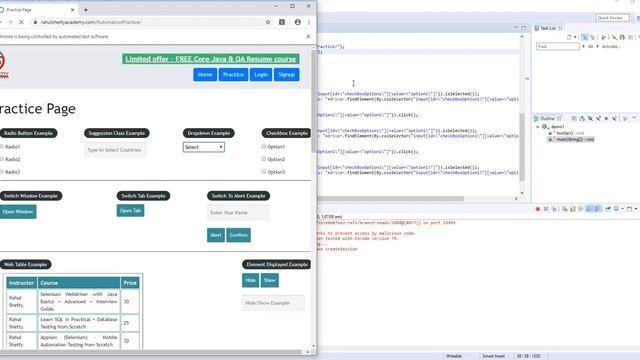Click Quick Access field in Eclipse
Image resolution: width=640 pixels, height=360 pixels.
pos(612,18)
